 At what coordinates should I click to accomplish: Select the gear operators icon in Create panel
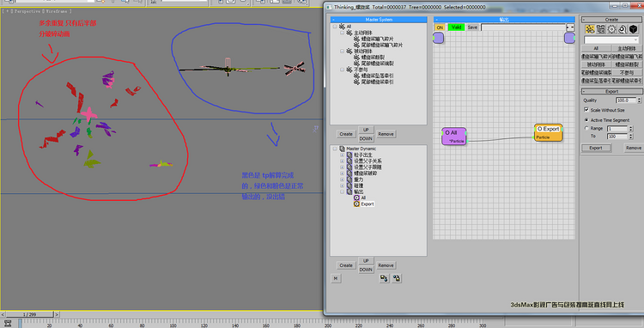click(x=611, y=29)
